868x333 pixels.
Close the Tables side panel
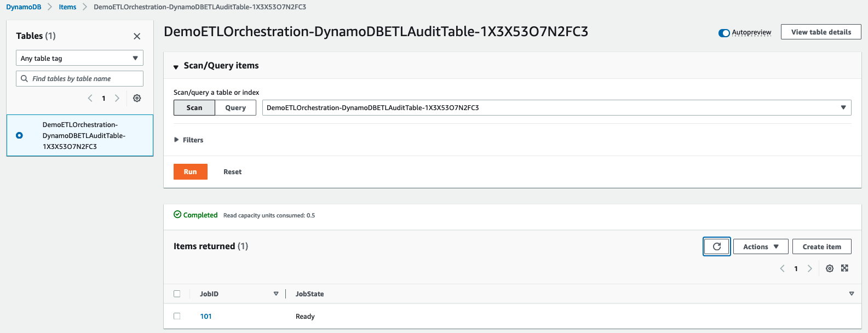137,36
